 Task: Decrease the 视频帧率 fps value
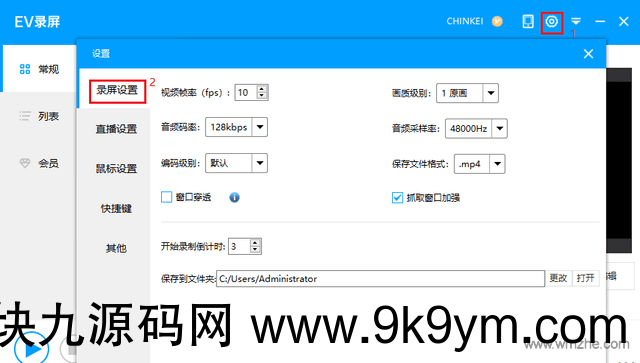click(262, 96)
